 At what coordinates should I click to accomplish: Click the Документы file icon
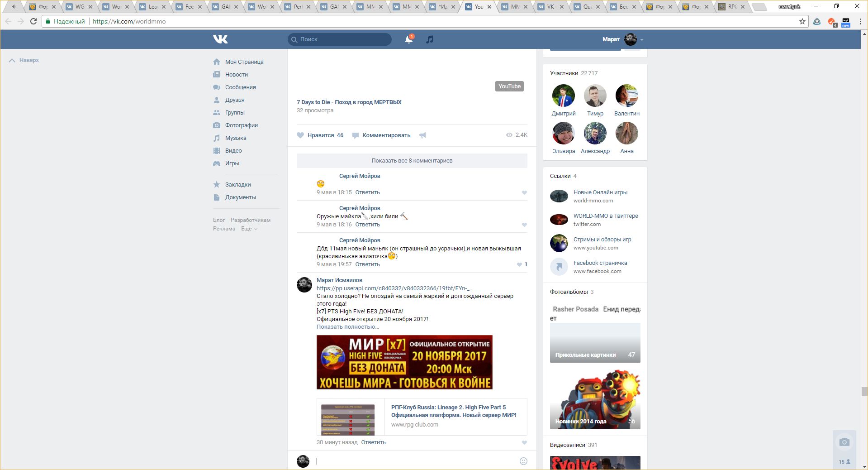tap(217, 197)
